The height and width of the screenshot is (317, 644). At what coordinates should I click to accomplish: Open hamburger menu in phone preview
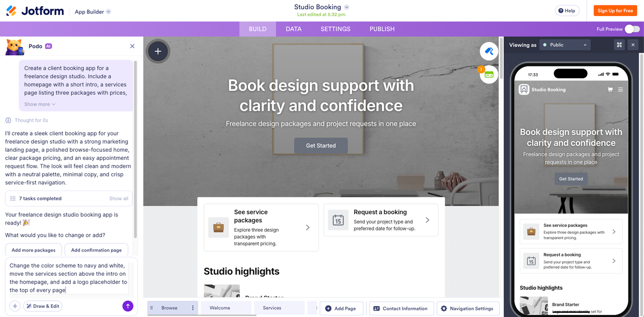(620, 90)
